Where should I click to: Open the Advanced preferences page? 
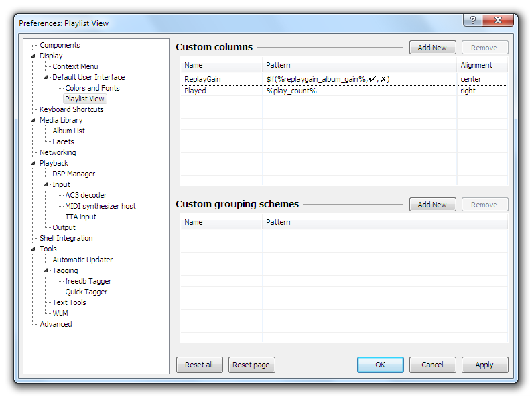click(x=56, y=324)
